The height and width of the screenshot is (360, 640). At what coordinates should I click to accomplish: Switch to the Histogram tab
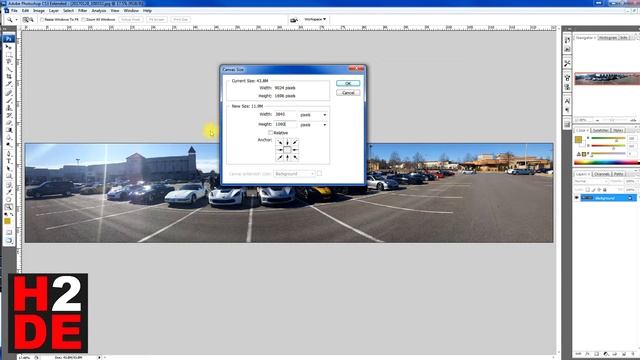tap(608, 38)
